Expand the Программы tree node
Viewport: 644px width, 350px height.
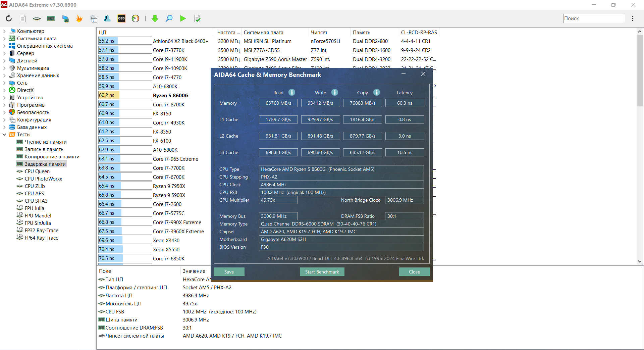(x=4, y=105)
